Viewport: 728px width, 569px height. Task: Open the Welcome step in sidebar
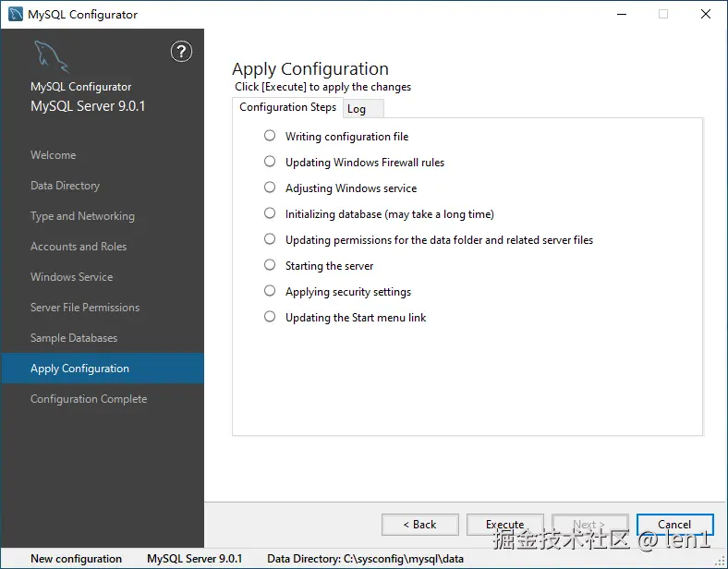[x=54, y=155]
